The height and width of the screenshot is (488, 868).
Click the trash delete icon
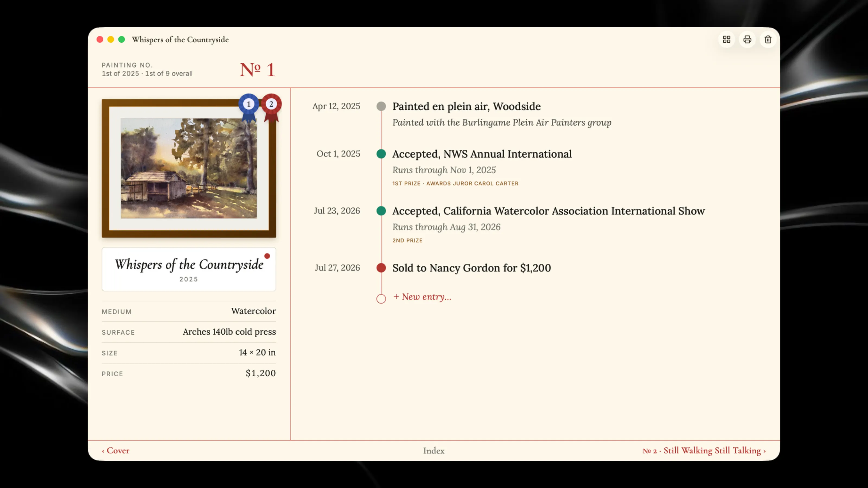coord(768,39)
